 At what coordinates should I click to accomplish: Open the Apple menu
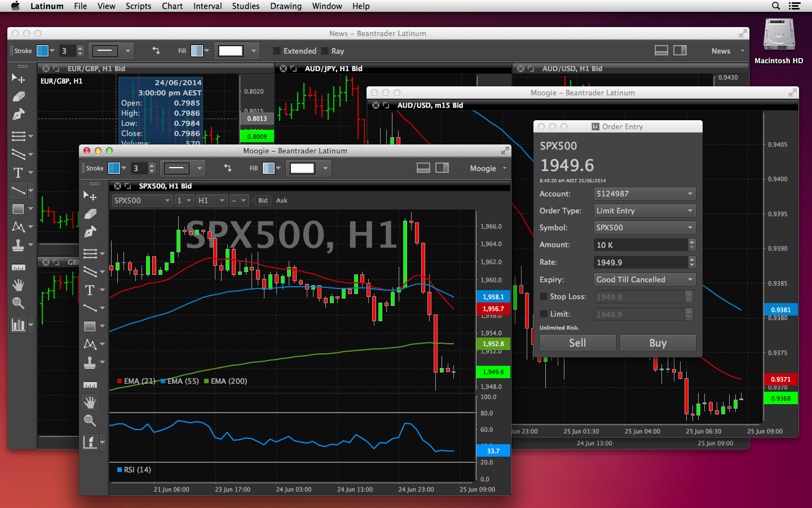pos(15,6)
